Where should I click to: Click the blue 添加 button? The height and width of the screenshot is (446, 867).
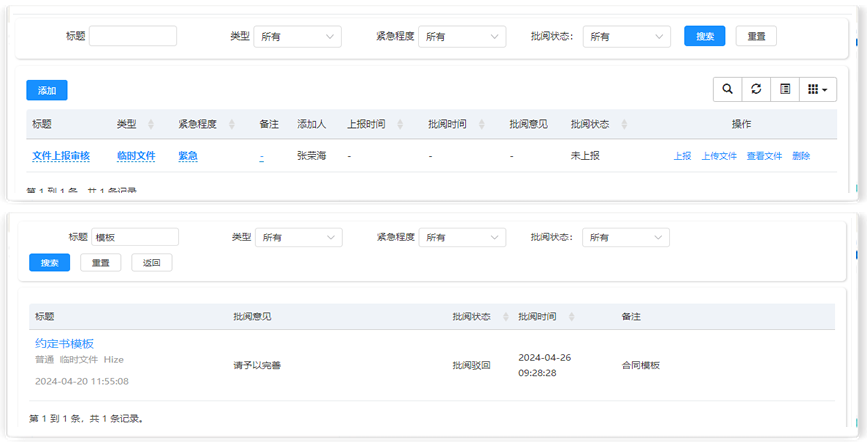coord(47,90)
